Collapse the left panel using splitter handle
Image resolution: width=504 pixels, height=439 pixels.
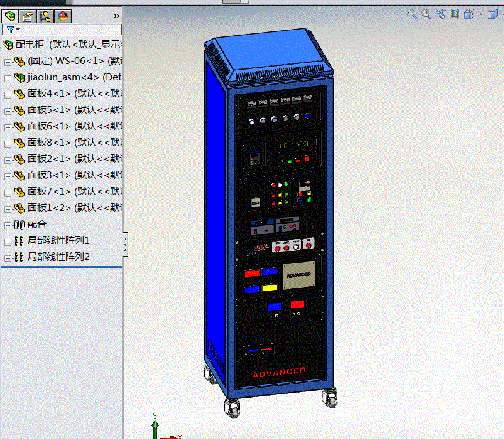point(125,244)
